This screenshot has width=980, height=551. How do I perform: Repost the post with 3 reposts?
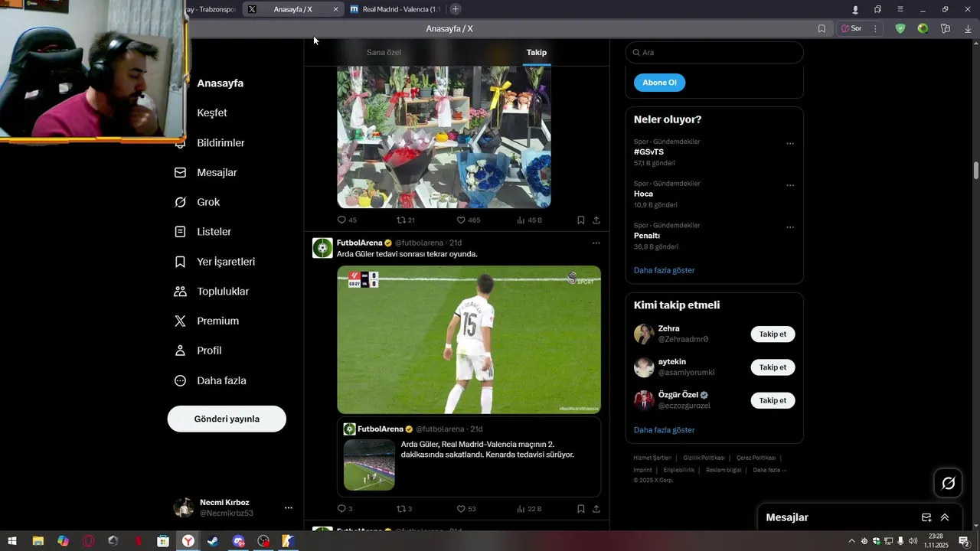coord(404,509)
